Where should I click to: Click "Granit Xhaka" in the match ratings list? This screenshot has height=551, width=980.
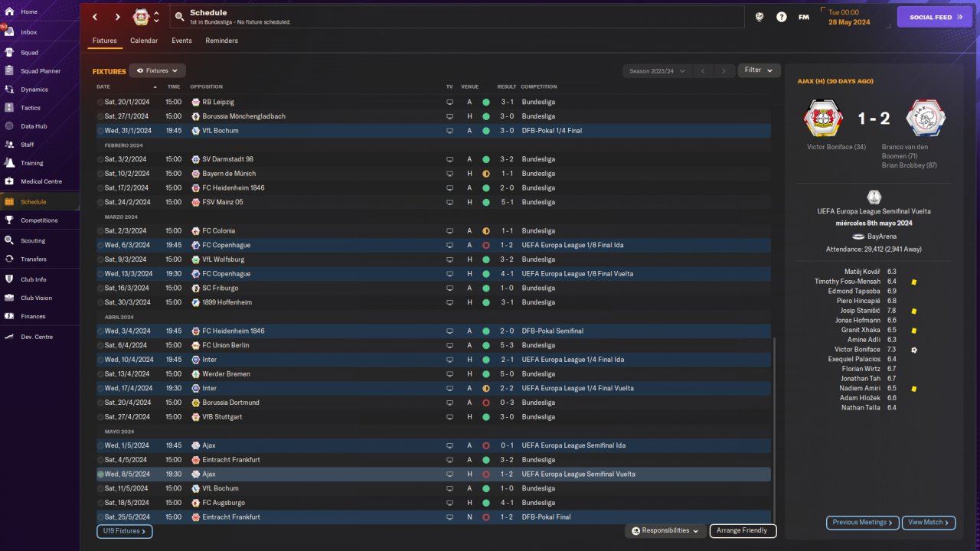pos(861,331)
